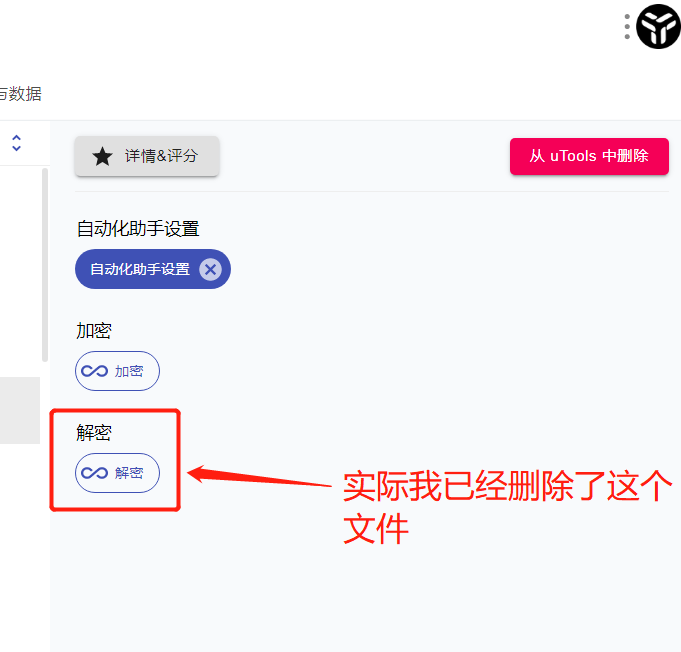The image size is (681, 652).
Task: Click the red annotation text 实际我已经删除了这个文件
Action: click(507, 506)
